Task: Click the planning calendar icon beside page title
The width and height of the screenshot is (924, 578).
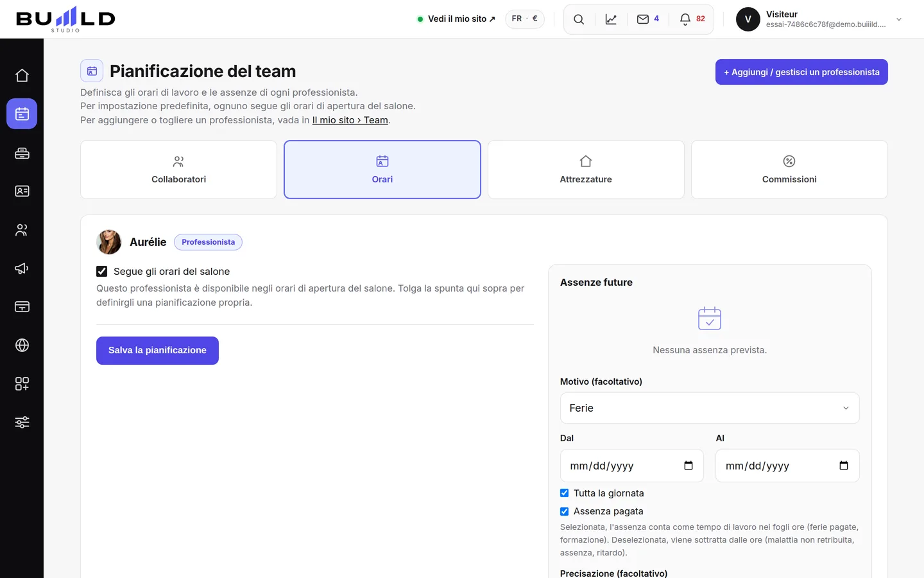Action: point(92,71)
